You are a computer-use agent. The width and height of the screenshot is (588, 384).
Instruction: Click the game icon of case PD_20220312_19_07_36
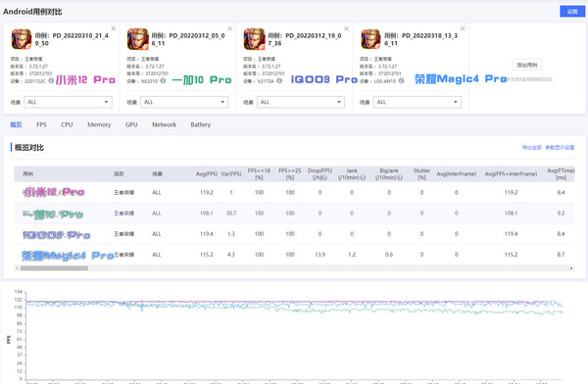(254, 39)
